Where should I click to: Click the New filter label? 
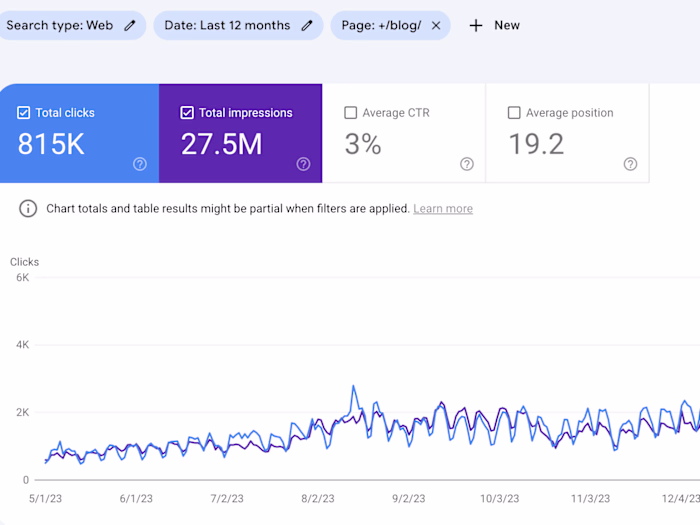507,25
